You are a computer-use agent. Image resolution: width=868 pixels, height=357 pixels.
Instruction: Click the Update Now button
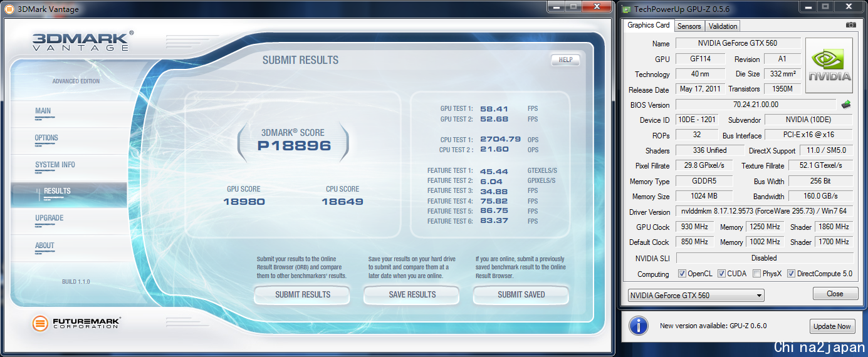[x=832, y=326]
